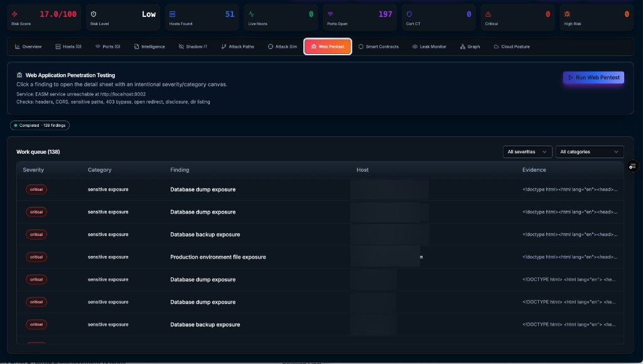Screen dimensions: 643x364
Task: Click the Run Web Pentest button
Action: coord(593,77)
